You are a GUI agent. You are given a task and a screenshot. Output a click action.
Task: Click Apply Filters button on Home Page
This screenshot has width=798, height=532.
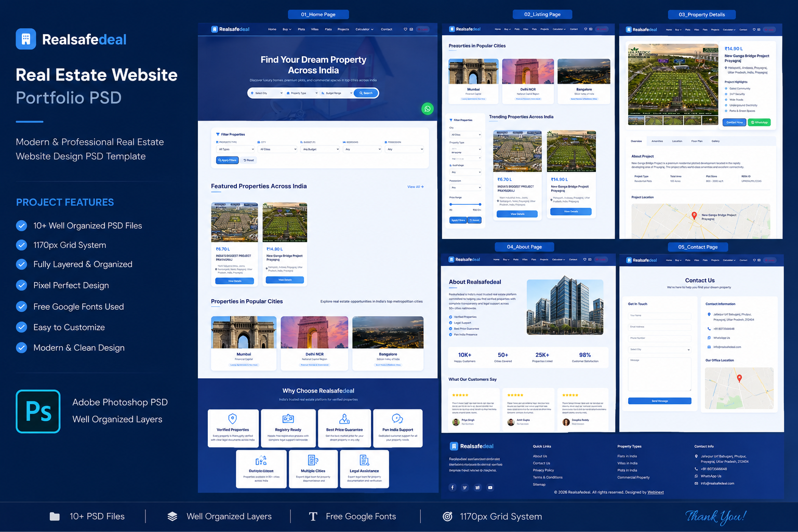point(228,160)
